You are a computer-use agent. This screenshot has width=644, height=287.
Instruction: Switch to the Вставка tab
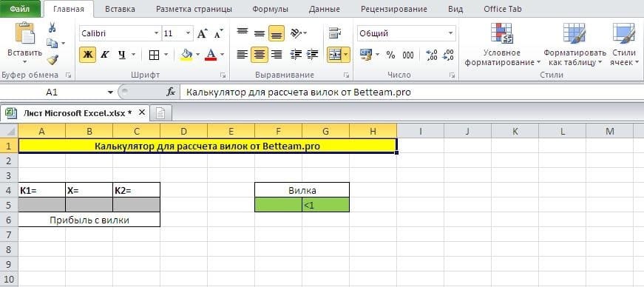tap(121, 9)
